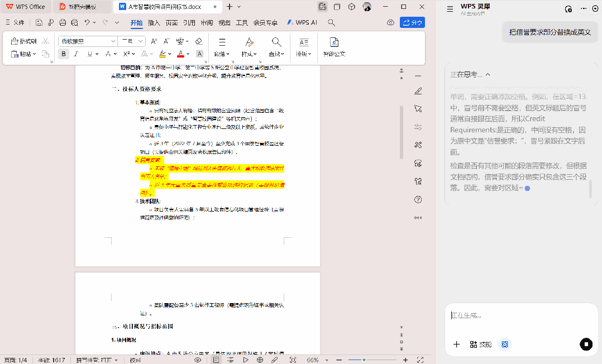Image resolution: width=602 pixels, height=364 pixels.
Task: Click the blue 分享 share button
Action: tap(412, 23)
